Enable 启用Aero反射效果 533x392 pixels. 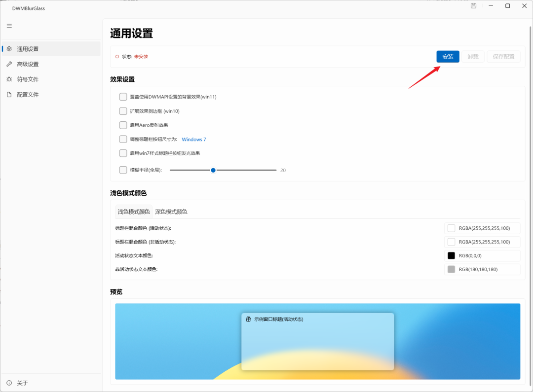click(123, 125)
